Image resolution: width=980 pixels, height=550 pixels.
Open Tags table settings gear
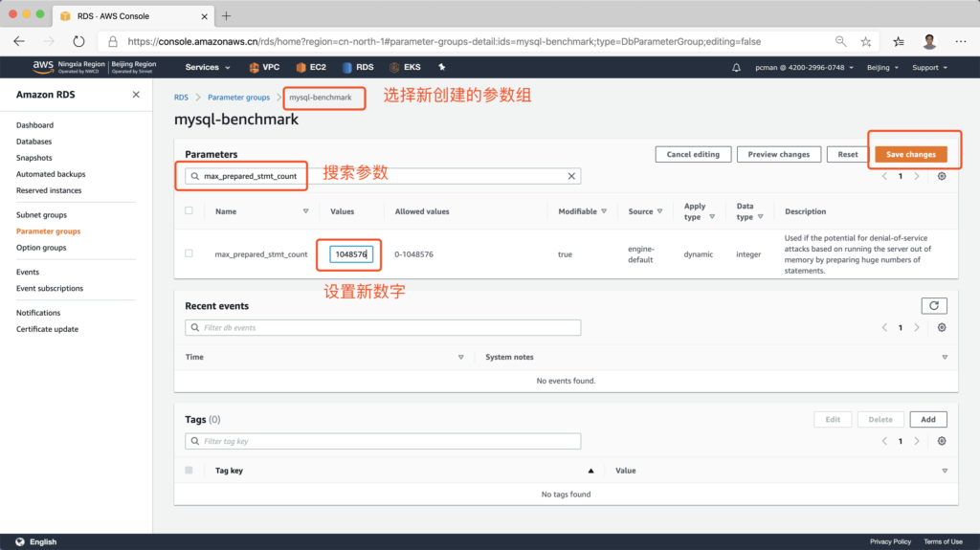942,441
